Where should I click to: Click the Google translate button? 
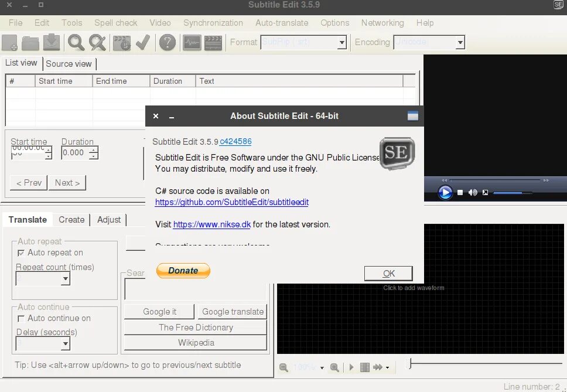[x=233, y=312]
